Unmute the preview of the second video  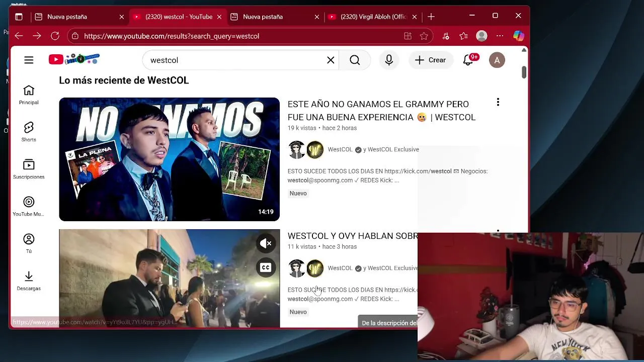coord(266,243)
